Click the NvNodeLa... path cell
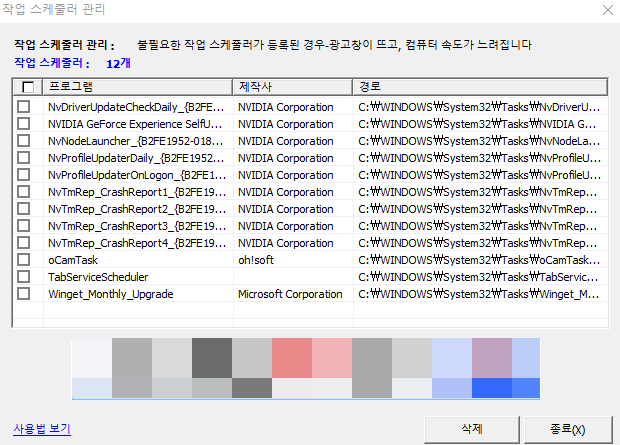The height and width of the screenshot is (445, 620). pos(479,141)
